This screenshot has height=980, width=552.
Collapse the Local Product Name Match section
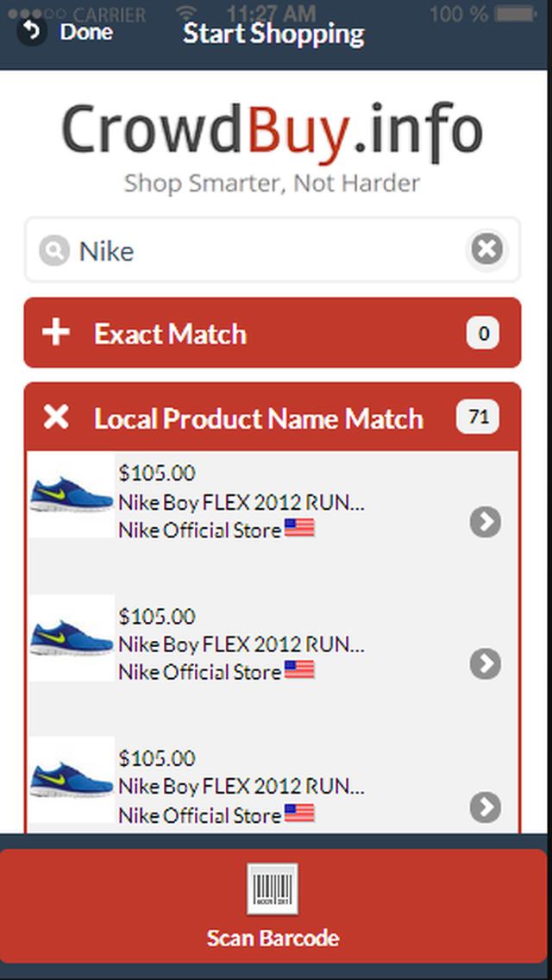(57, 418)
